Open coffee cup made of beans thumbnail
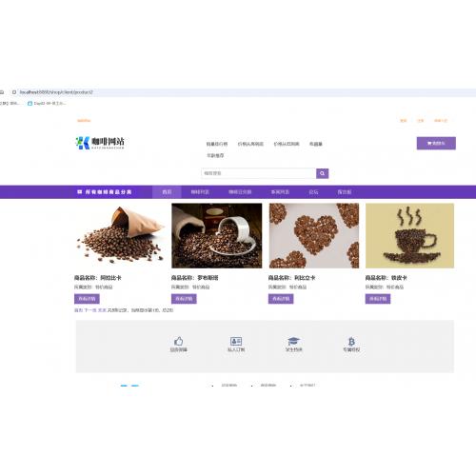Image resolution: width=476 pixels, height=476 pixels. pyautogui.click(x=409, y=236)
